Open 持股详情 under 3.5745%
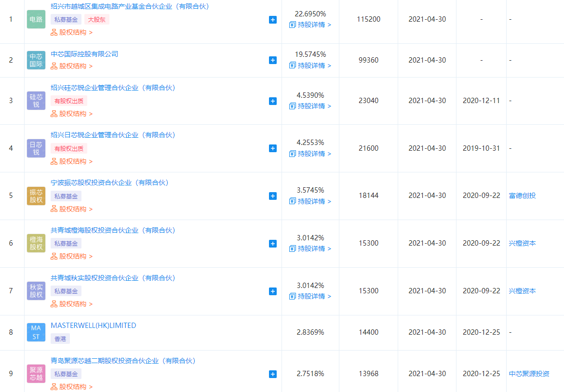The image size is (564, 392). pyautogui.click(x=310, y=201)
